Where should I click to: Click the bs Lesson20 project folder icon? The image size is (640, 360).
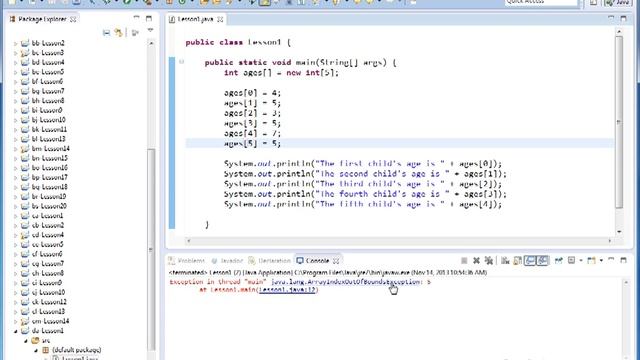(25, 206)
